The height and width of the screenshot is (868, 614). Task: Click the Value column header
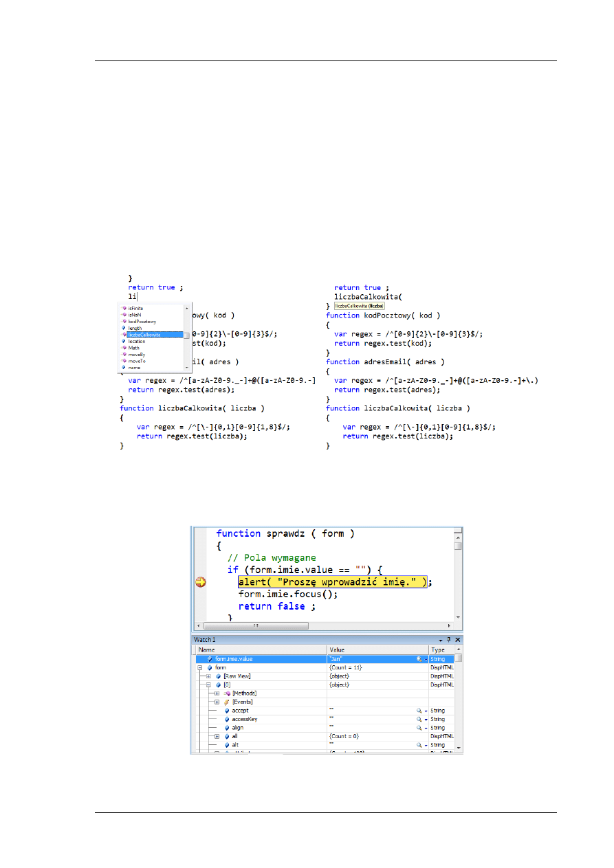pos(337,649)
